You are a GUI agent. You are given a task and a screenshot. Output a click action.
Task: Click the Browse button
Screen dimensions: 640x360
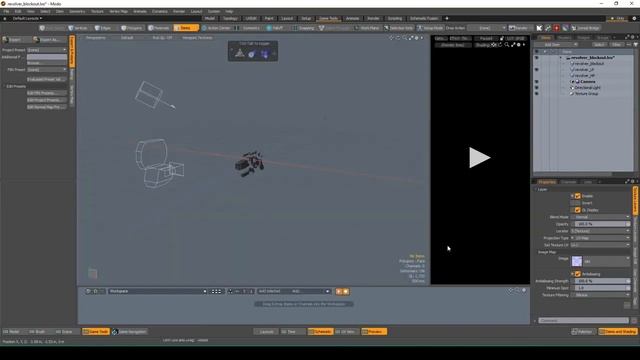pyautogui.click(x=47, y=63)
